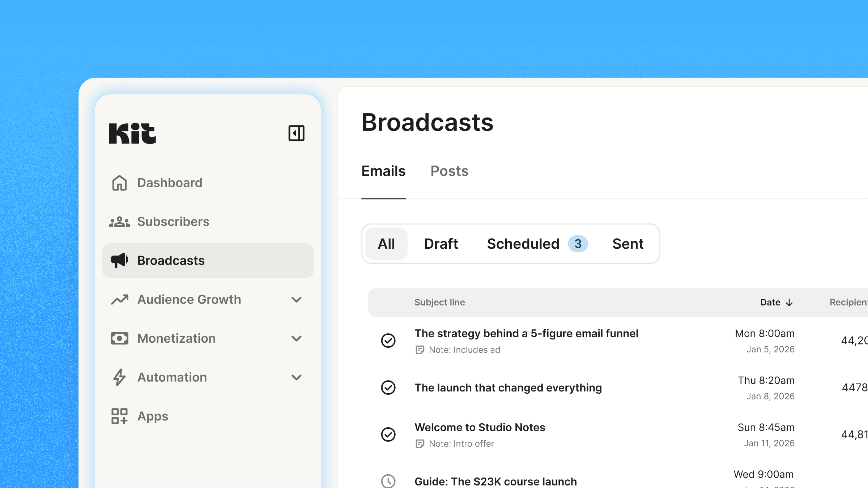Expand the Monetization chevron
The image size is (868, 488).
coord(297,339)
